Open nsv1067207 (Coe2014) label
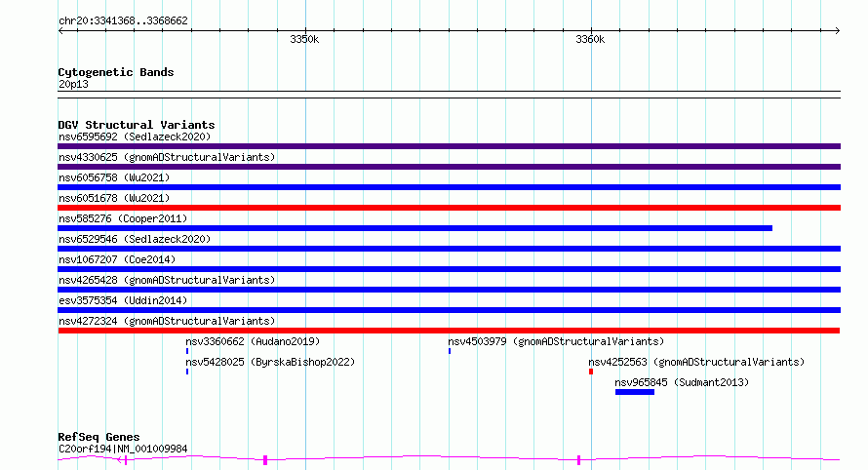 (117, 259)
